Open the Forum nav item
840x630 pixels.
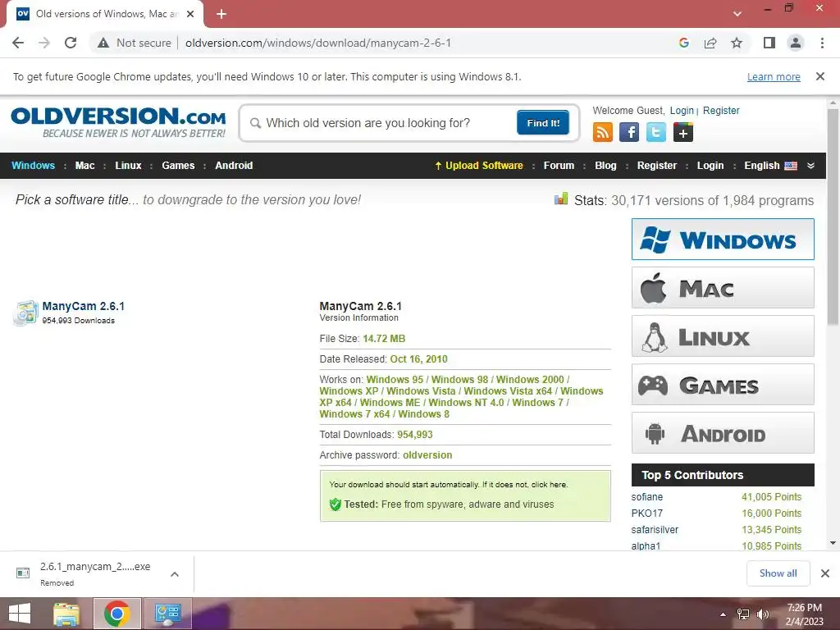559,166
